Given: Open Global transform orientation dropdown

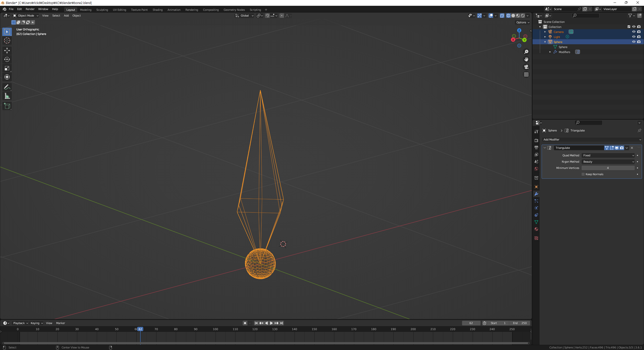Looking at the screenshot, I should (244, 16).
